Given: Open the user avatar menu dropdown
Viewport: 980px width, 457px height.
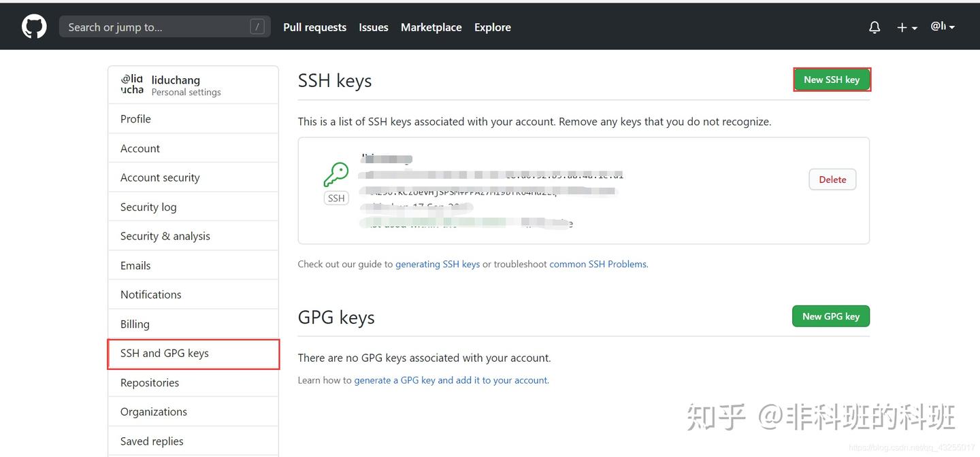Looking at the screenshot, I should (943, 27).
